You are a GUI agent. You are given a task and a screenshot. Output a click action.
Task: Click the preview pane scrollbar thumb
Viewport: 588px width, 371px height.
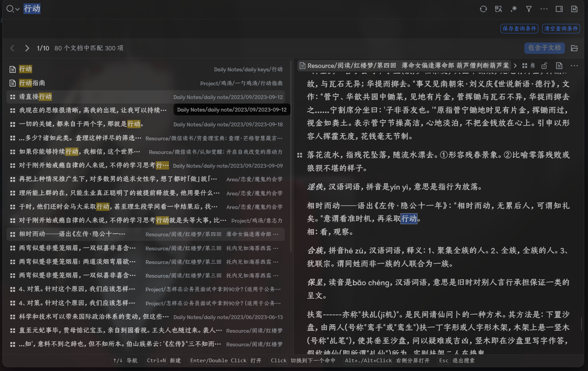pos(582,324)
